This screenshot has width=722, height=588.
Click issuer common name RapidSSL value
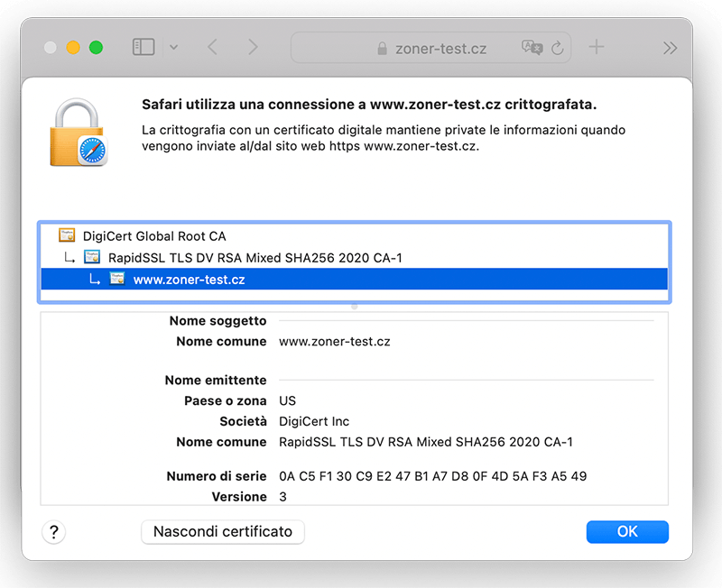(426, 442)
